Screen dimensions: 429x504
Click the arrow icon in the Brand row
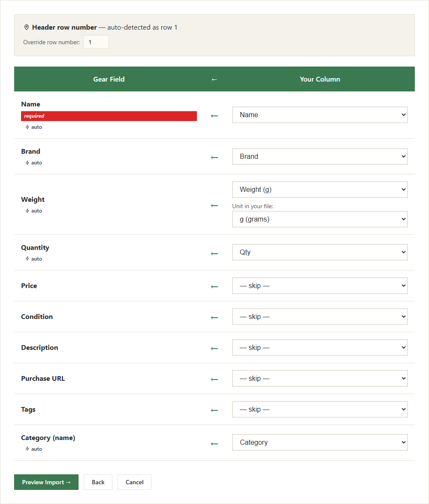click(x=214, y=158)
